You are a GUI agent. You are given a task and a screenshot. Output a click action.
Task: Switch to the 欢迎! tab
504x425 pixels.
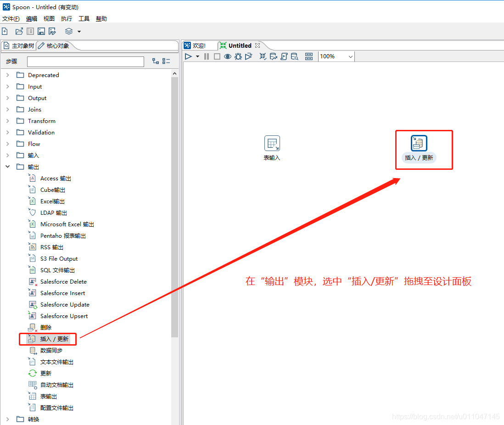pyautogui.click(x=195, y=45)
